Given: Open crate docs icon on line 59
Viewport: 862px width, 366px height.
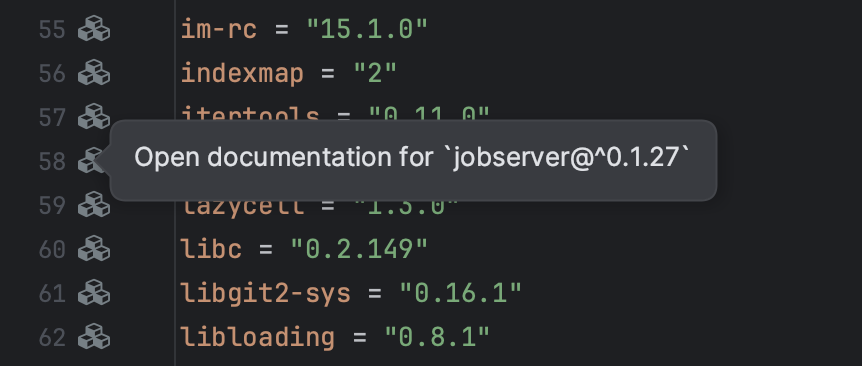Looking at the screenshot, I should click(93, 204).
